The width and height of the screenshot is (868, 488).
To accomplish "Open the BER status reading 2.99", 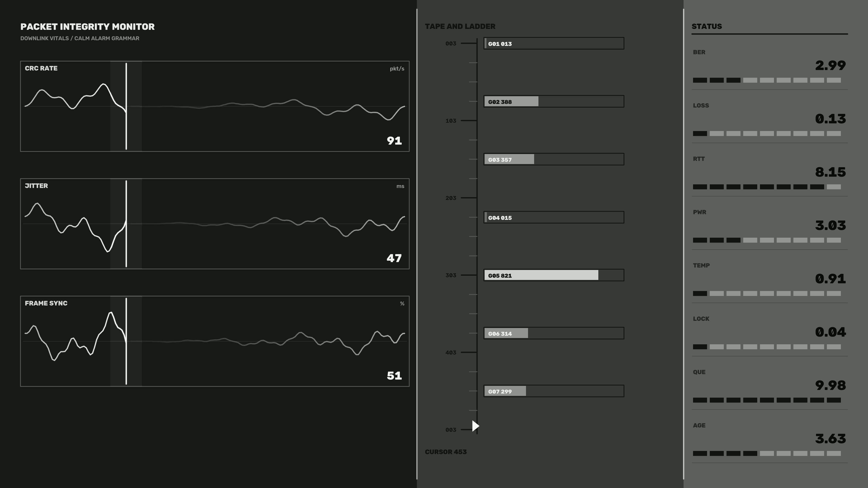I will click(830, 65).
